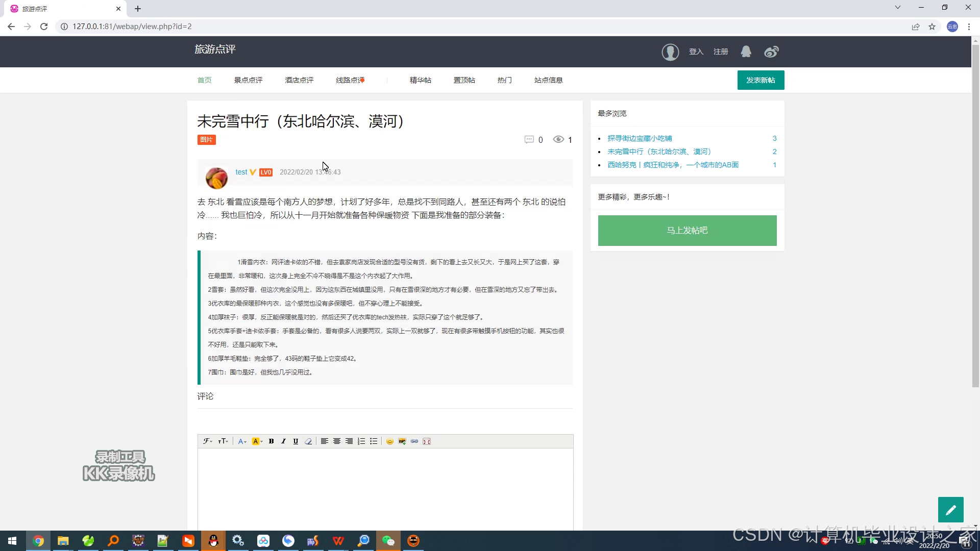980x551 pixels.
Task: Insert an emoticon via smiley icon
Action: click(x=390, y=441)
